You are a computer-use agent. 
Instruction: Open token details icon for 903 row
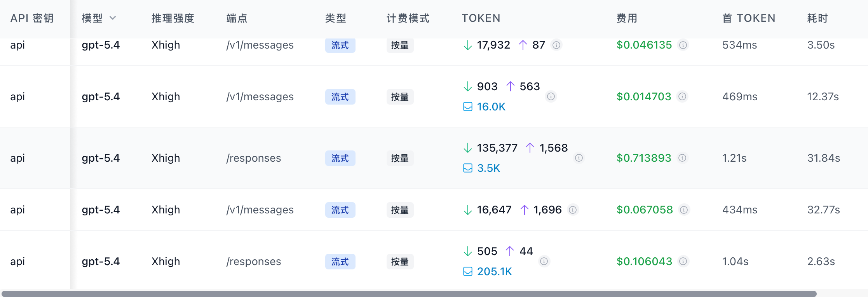pos(551,96)
